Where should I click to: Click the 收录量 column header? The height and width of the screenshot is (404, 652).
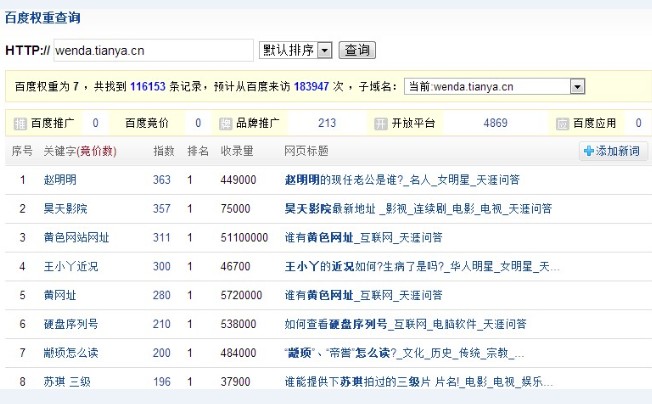click(x=237, y=151)
